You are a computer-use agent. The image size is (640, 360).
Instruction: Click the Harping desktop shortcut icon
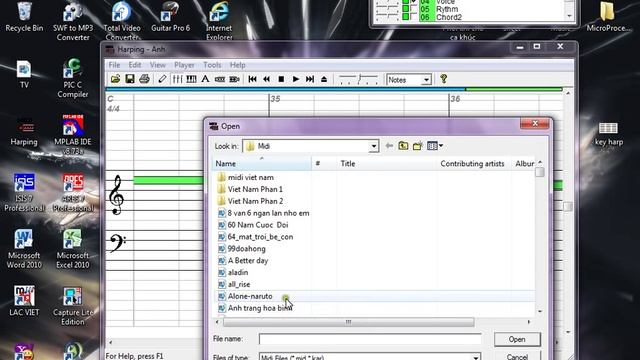[24, 131]
